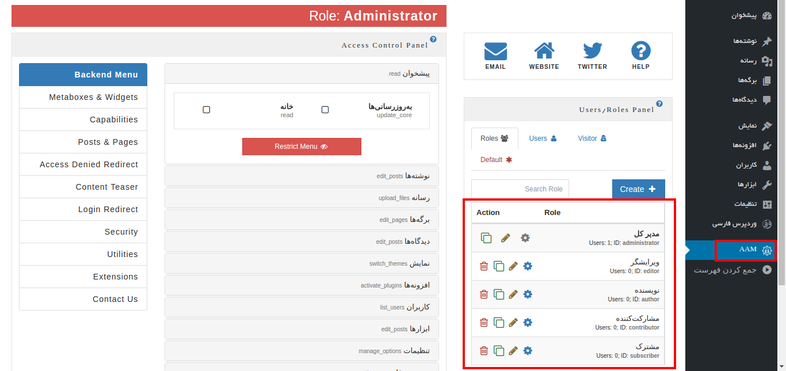Viewport: 786px width, 371px height.
Task: Open the Login Redirect section
Action: [x=83, y=210]
